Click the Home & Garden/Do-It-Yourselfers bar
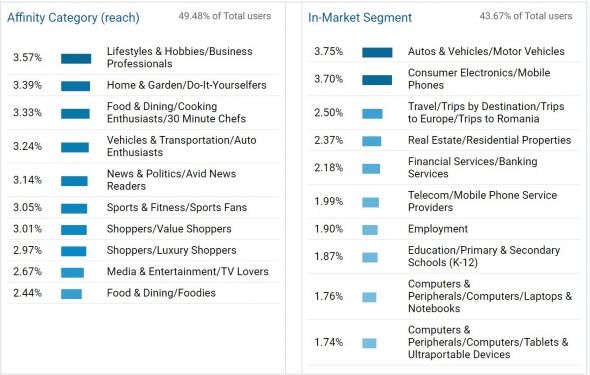The height and width of the screenshot is (375, 590). pos(76,86)
